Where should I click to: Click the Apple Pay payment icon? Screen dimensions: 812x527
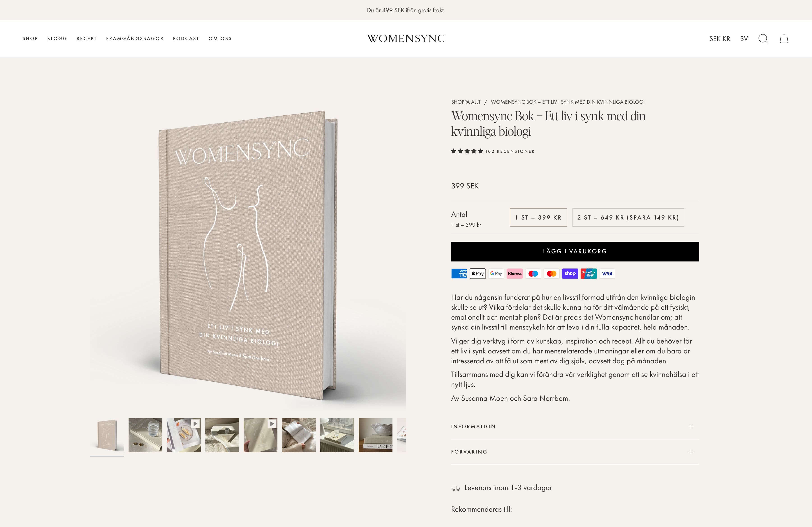pos(478,273)
